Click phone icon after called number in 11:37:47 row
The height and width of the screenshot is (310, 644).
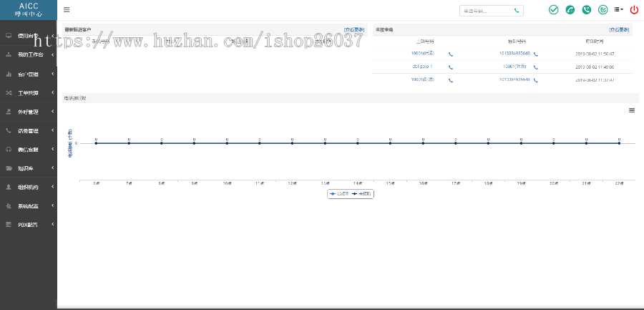tap(535, 81)
